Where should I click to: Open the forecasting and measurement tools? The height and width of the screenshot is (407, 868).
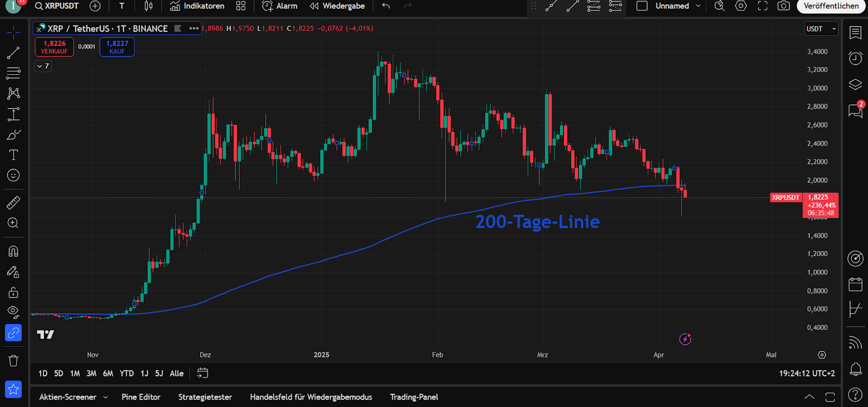[14, 114]
